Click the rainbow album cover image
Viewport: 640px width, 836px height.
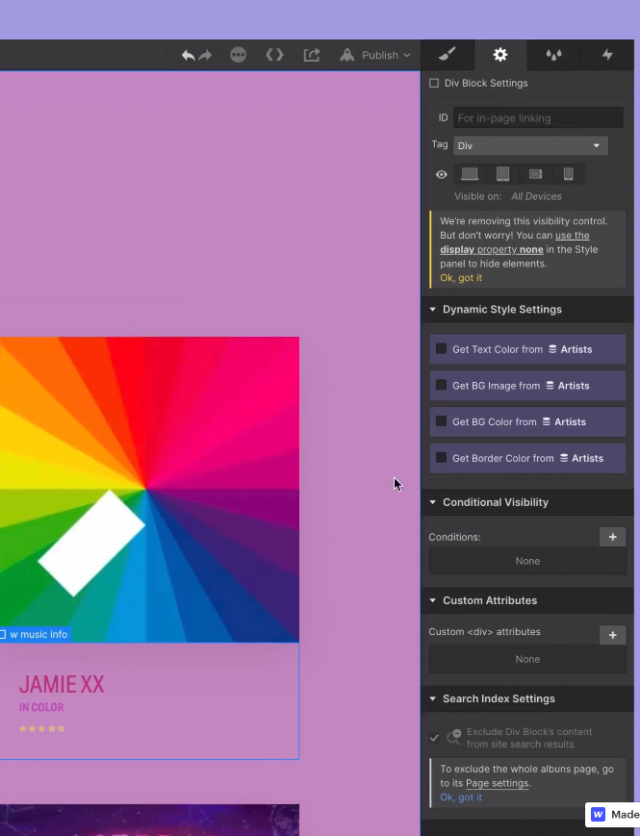click(149, 489)
